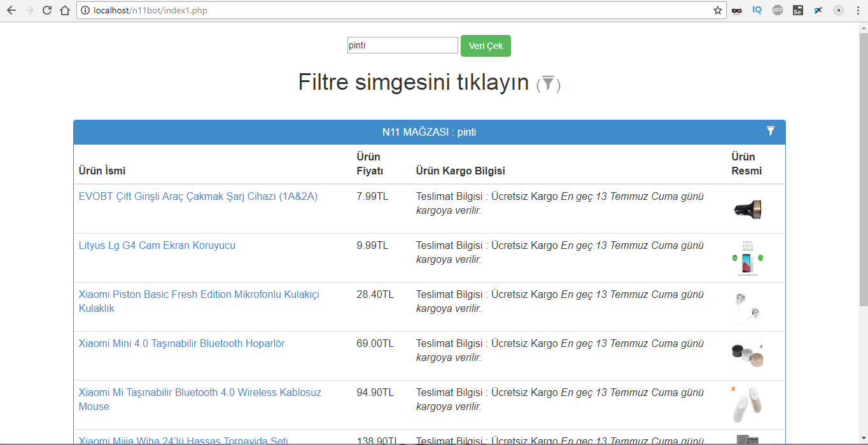Click the price '28.40TL'
The width and height of the screenshot is (868, 445).
coord(375,294)
